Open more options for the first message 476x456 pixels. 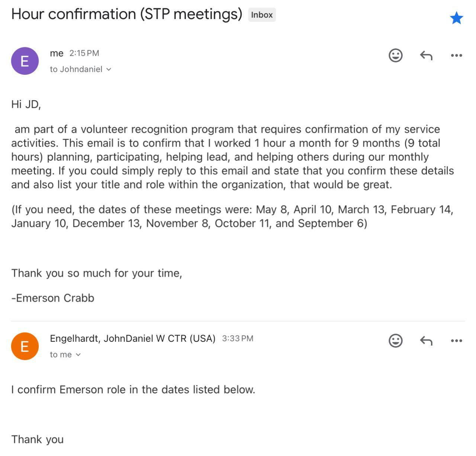456,55
